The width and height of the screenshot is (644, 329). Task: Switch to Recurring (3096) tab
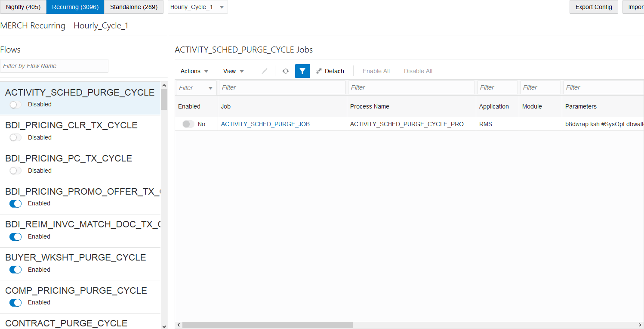[75, 7]
